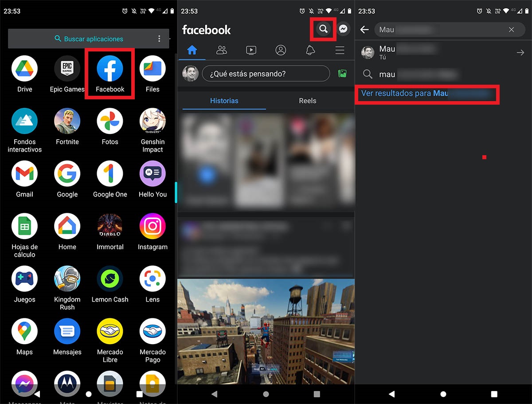Viewport: 532px width, 404px height.
Task: Open the Watch videos icon
Action: click(251, 50)
